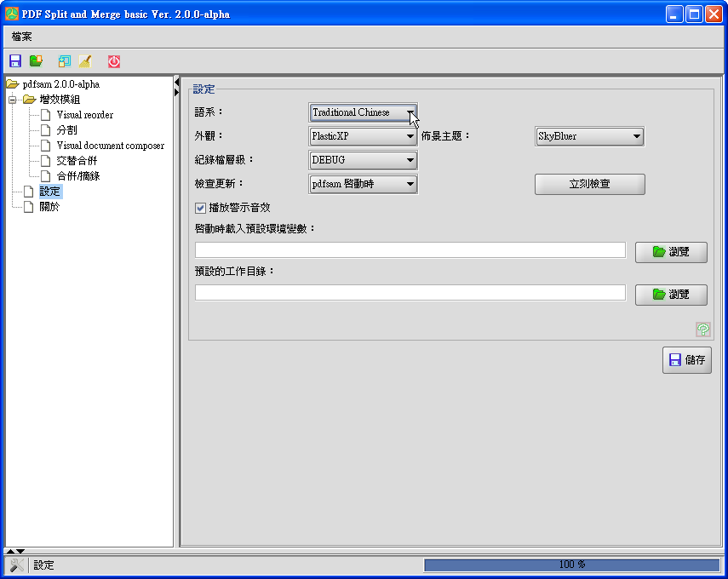728x579 pixels.
Task: Click the page icon beside 分割
Action: pyautogui.click(x=45, y=130)
